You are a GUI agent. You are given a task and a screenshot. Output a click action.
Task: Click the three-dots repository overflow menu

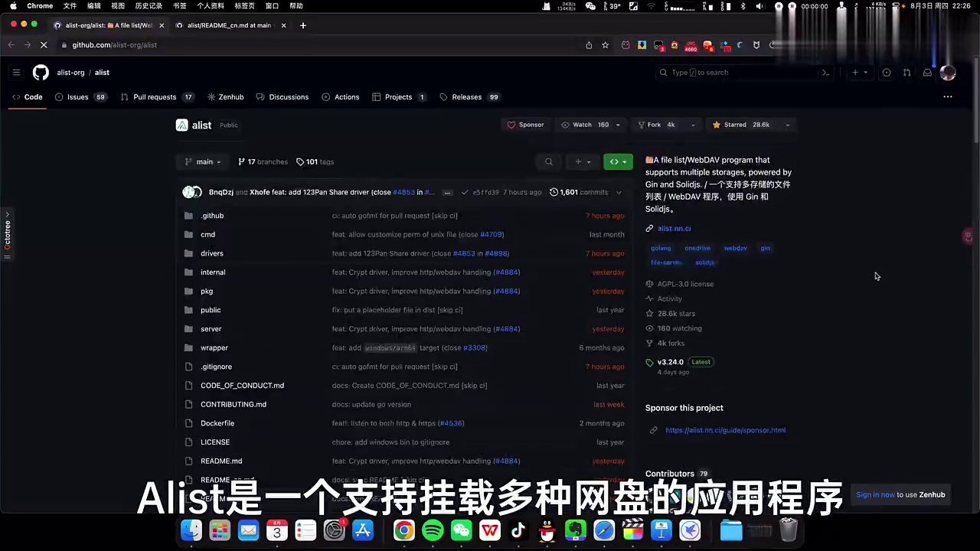pyautogui.click(x=948, y=97)
